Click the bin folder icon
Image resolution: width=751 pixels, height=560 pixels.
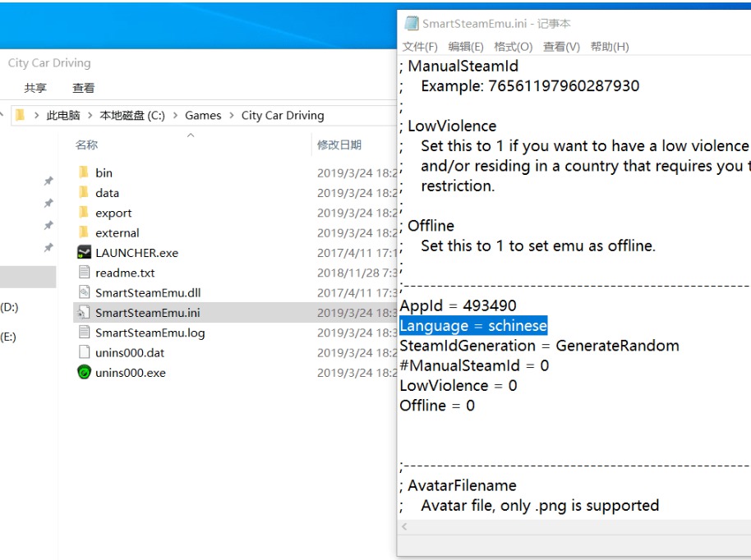[x=84, y=172]
